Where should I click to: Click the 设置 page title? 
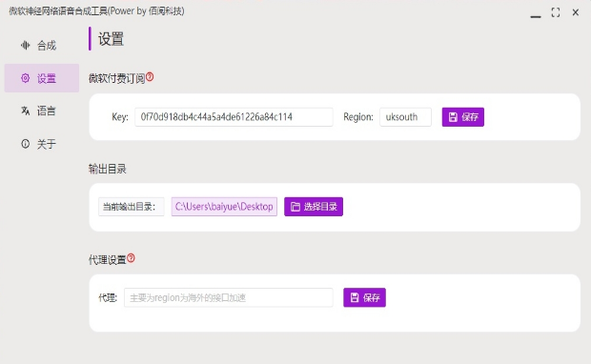[x=111, y=39]
